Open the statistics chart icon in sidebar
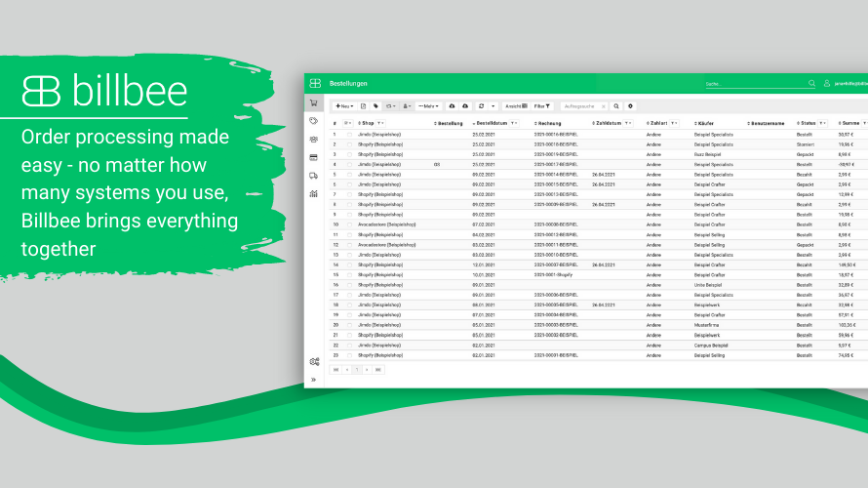 tap(313, 194)
